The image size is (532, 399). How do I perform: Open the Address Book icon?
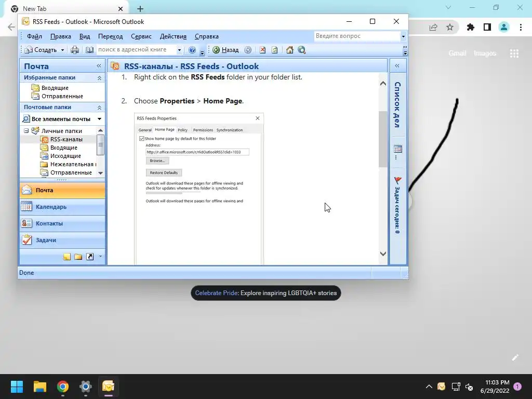click(89, 50)
